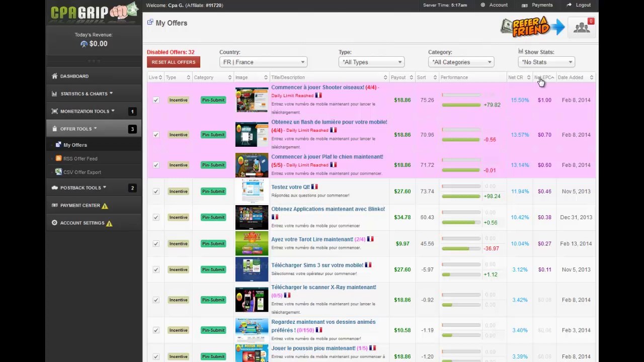Click the My Offers external link icon
The image size is (644, 362).
pyautogui.click(x=150, y=23)
